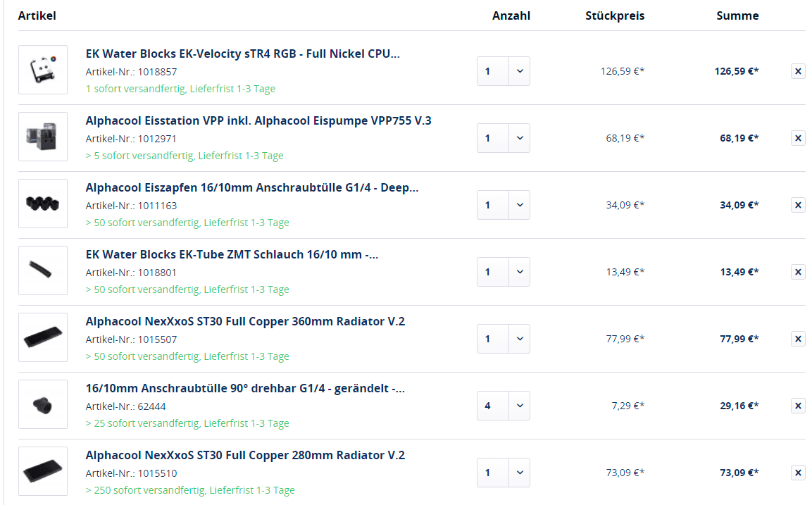The height and width of the screenshot is (505, 812).
Task: Delete Alphacool Eisstation VPP item from cart
Action: pos(798,138)
